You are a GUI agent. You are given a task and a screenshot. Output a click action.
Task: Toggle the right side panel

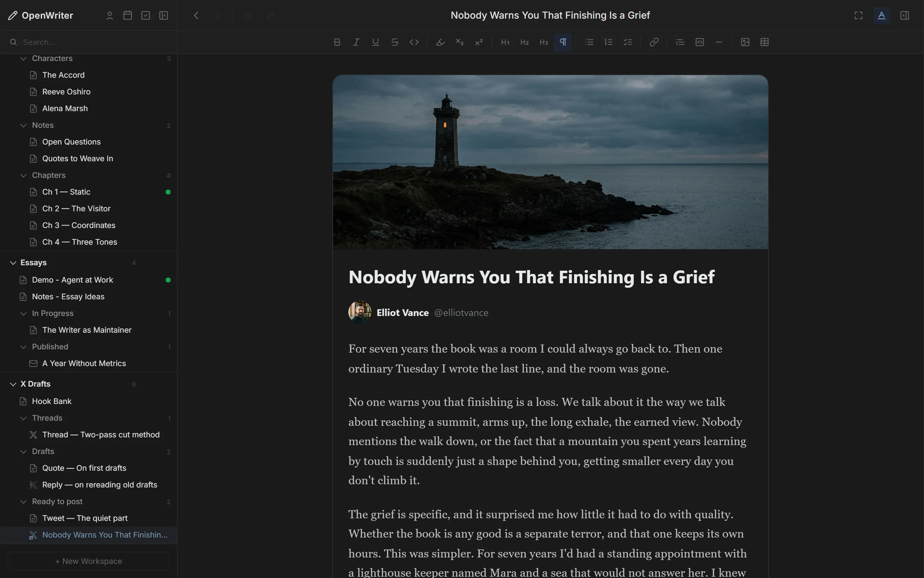904,15
